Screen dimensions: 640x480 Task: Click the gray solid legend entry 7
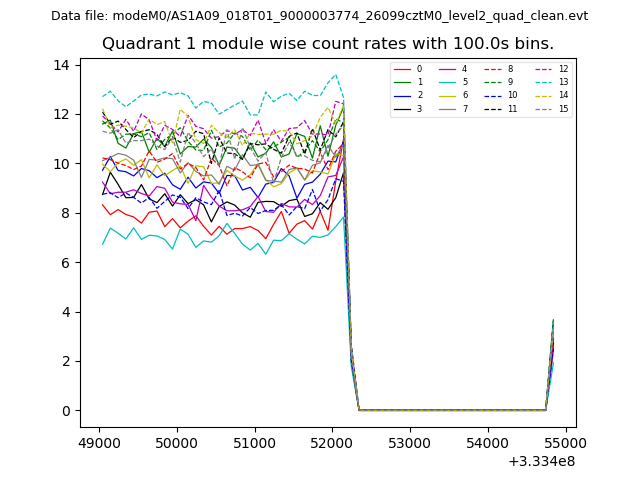click(x=454, y=108)
